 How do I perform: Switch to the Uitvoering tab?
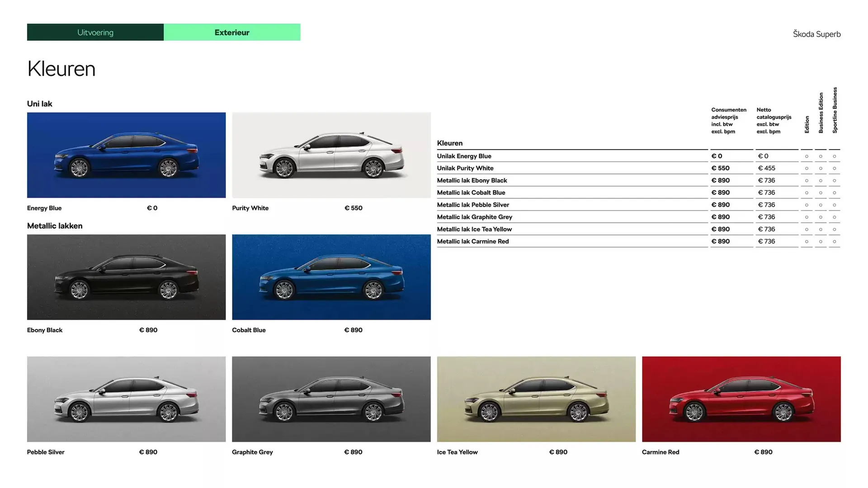tap(95, 32)
